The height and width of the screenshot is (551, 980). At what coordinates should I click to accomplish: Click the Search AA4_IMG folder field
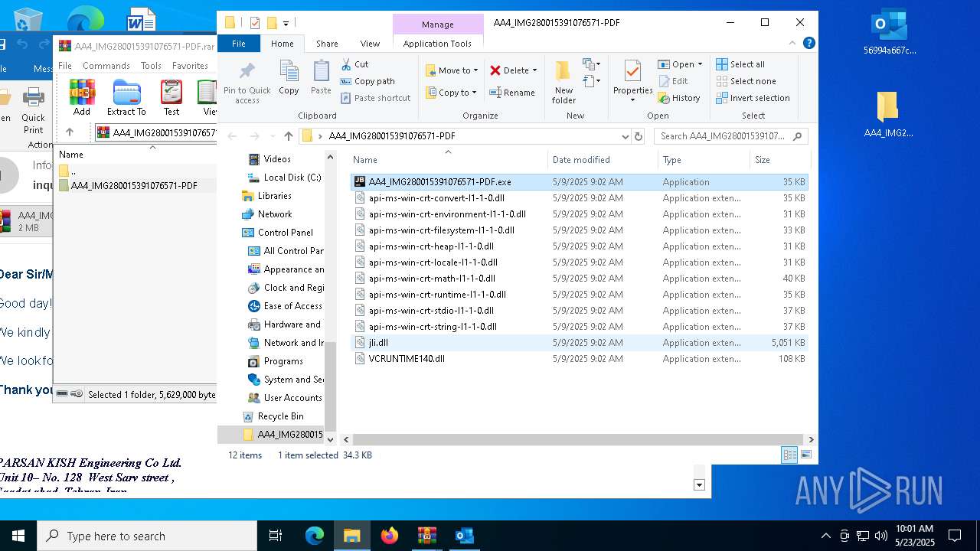click(730, 136)
